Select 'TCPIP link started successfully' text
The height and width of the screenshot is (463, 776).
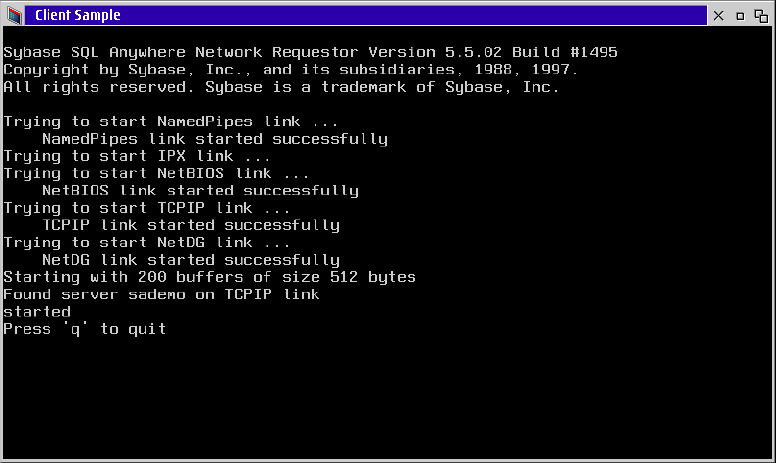point(191,226)
